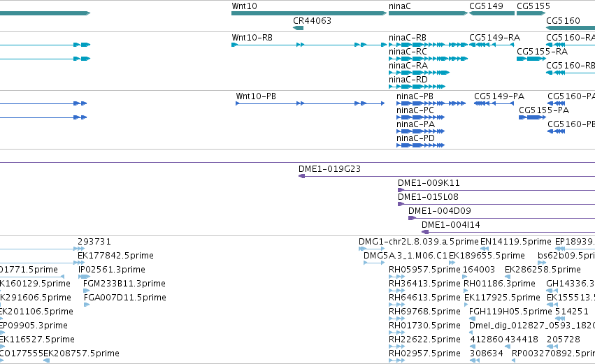Select the DME1-009K11 BAC label
The image size is (595, 364).
click(429, 183)
